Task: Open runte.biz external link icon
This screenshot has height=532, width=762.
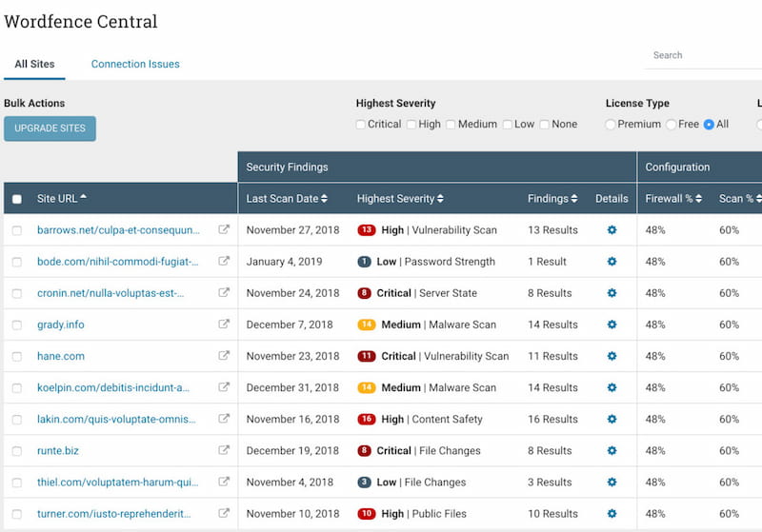Action: click(x=224, y=450)
